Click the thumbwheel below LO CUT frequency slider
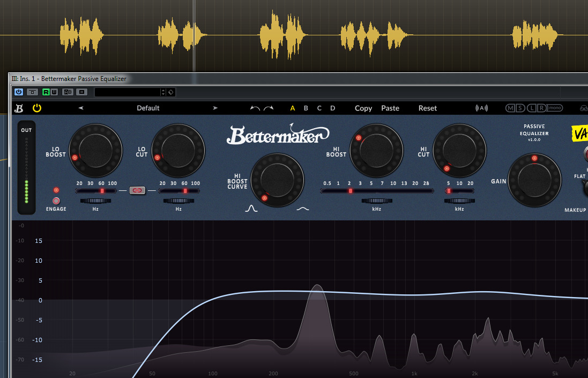This screenshot has width=588, height=378. [178, 201]
